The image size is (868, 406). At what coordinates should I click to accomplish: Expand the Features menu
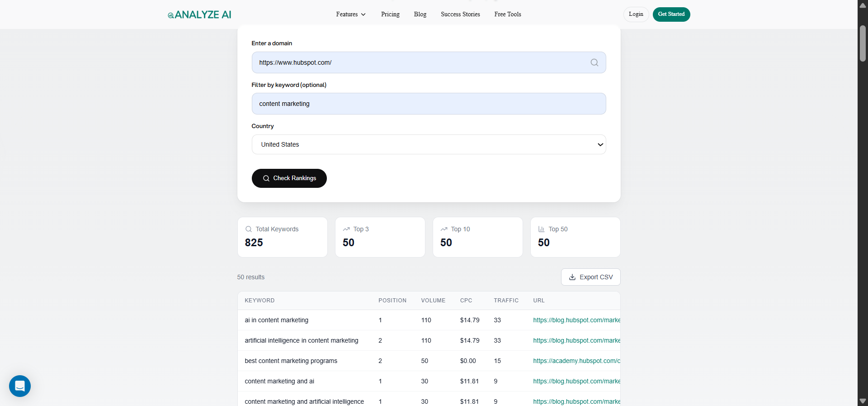coord(351,14)
